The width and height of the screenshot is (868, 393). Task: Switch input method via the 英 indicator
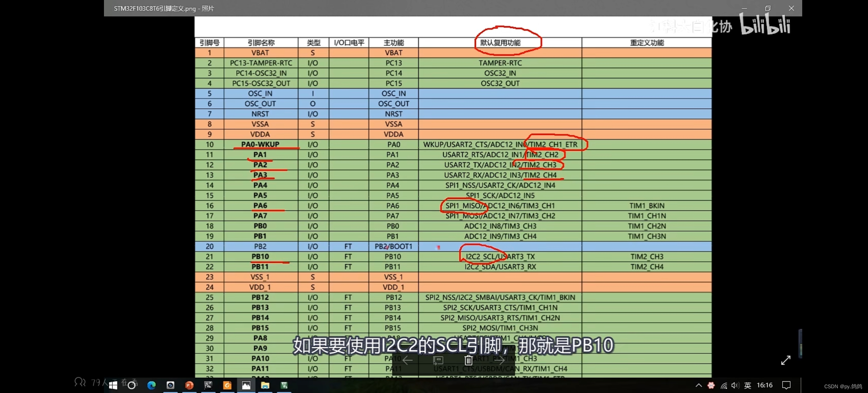point(748,385)
